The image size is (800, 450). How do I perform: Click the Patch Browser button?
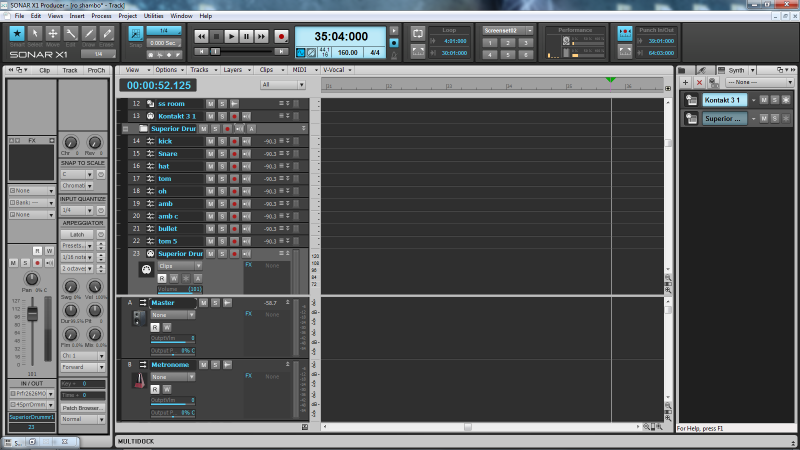(x=83, y=408)
